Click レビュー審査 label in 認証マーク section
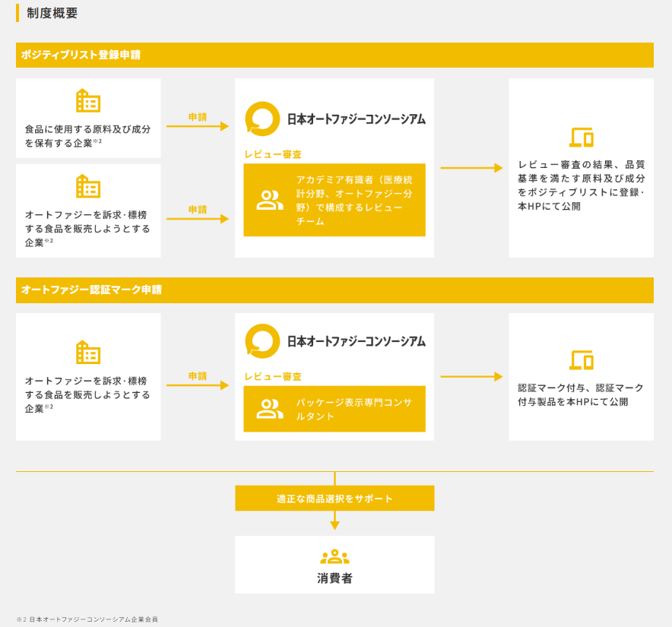This screenshot has width=672, height=627. (273, 377)
